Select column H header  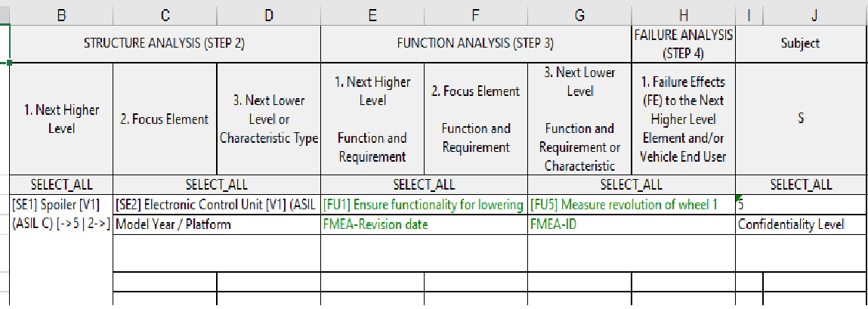tap(684, 16)
